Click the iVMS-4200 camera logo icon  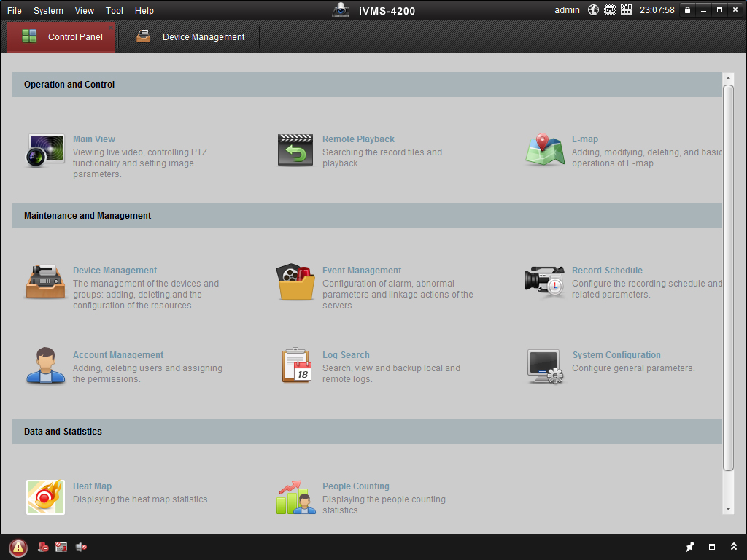coord(341,10)
